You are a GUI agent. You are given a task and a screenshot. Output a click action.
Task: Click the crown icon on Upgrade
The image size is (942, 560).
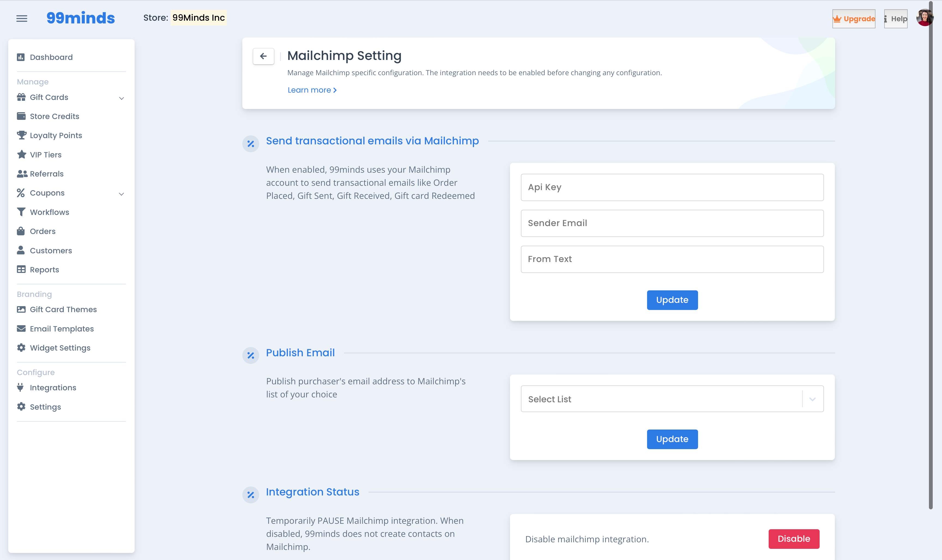coord(837,19)
